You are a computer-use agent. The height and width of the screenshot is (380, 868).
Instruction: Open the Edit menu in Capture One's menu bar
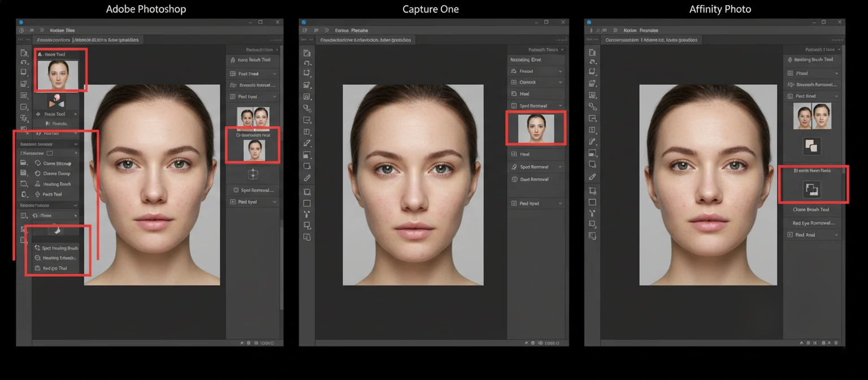click(x=344, y=30)
